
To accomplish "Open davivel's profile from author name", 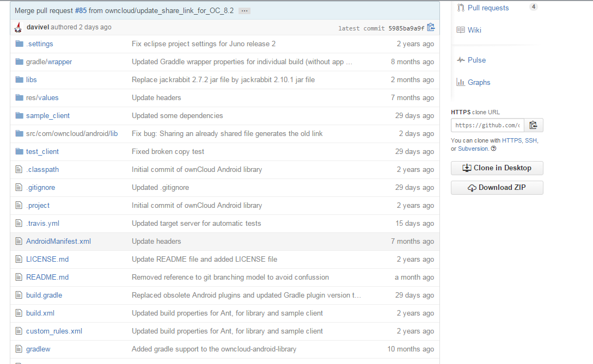I will (x=38, y=27).
